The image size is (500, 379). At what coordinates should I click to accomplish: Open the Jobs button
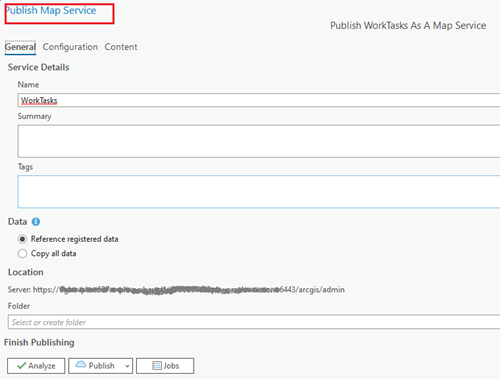click(x=165, y=366)
